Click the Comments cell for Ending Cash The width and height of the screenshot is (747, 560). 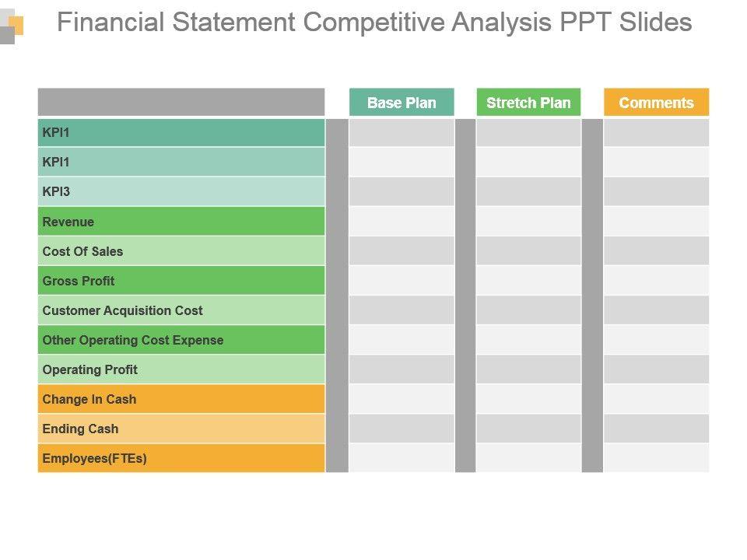(656, 429)
